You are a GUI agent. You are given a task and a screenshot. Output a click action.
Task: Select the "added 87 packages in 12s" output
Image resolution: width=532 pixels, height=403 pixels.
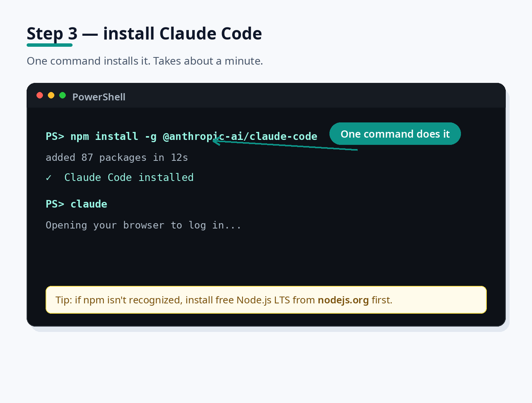tap(117, 157)
